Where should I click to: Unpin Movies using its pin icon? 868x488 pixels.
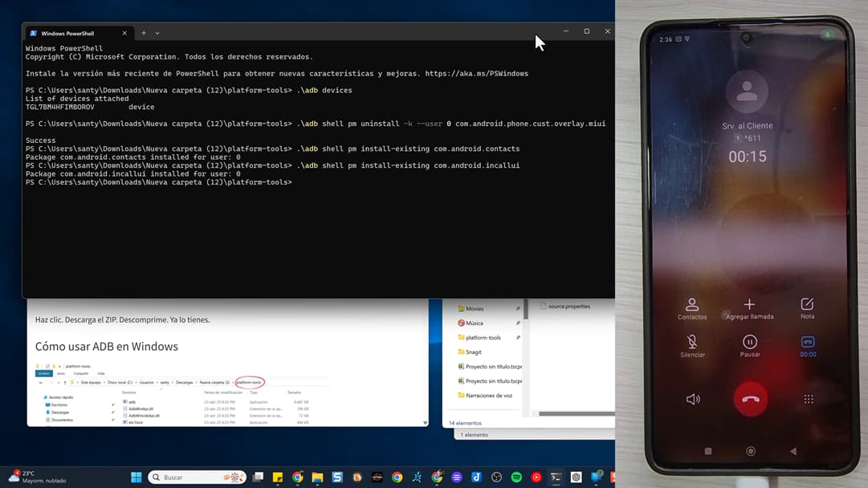click(x=518, y=309)
